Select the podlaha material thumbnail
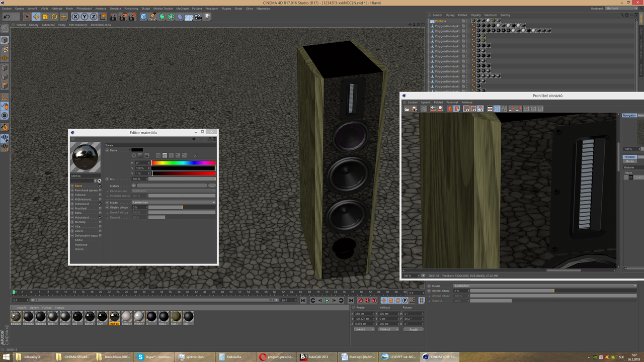Image resolution: width=644 pixels, height=362 pixels. 16,318
